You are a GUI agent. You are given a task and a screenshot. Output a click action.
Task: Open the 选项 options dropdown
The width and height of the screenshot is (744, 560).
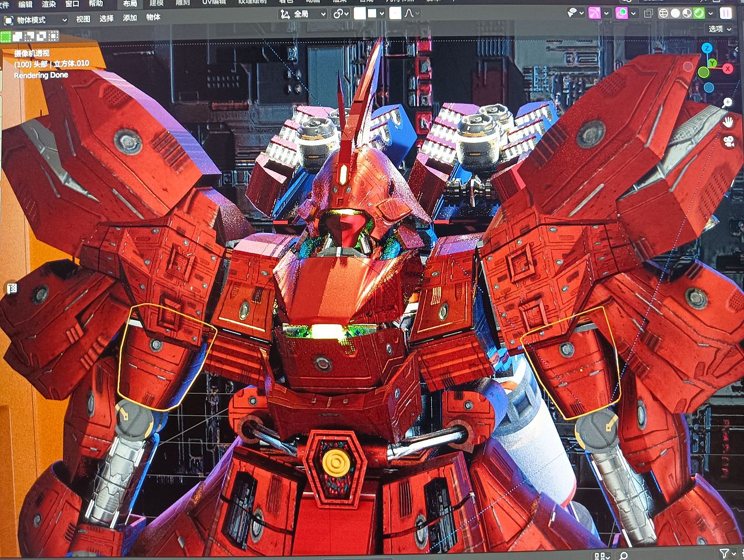720,28
